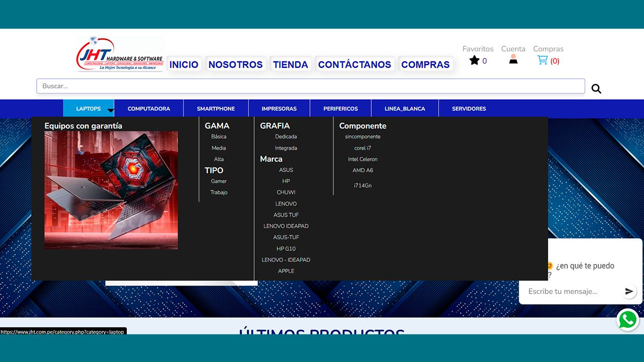The width and height of the screenshot is (644, 362).
Task: Choose the LENOVO - IDEAPAD brand
Action: (286, 260)
